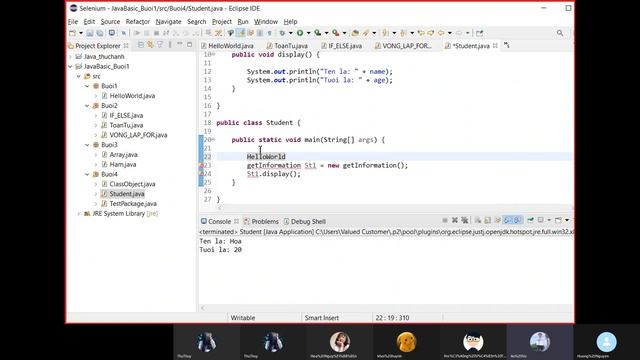This screenshot has height=360, width=640.
Task: Open the Source menu
Action: coord(110,22)
